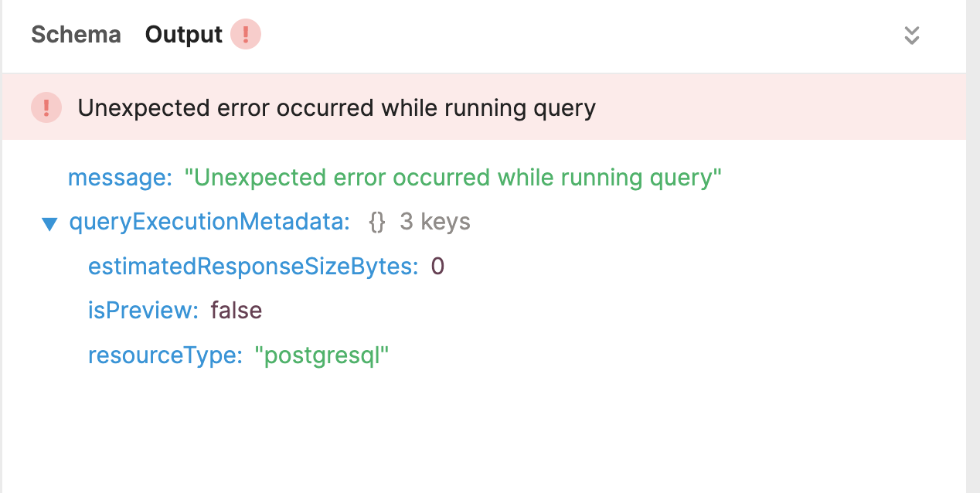Select the resourceType key label
Image resolution: width=980 pixels, height=493 pixels.
point(165,355)
